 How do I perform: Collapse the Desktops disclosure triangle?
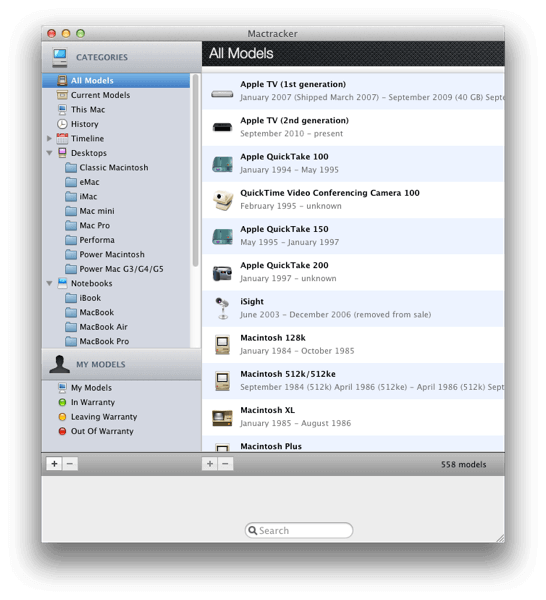pyautogui.click(x=49, y=153)
